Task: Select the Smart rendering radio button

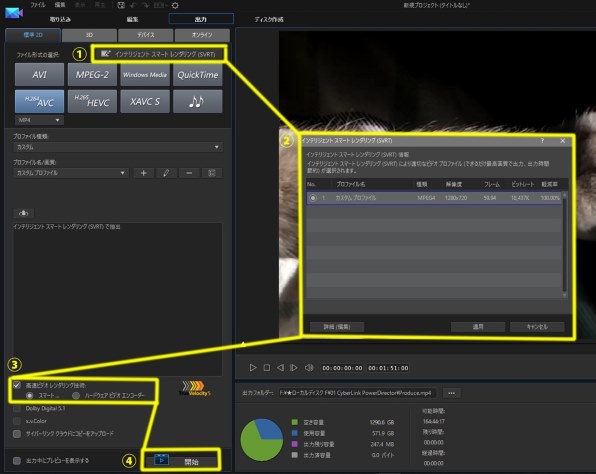Action: [29, 396]
